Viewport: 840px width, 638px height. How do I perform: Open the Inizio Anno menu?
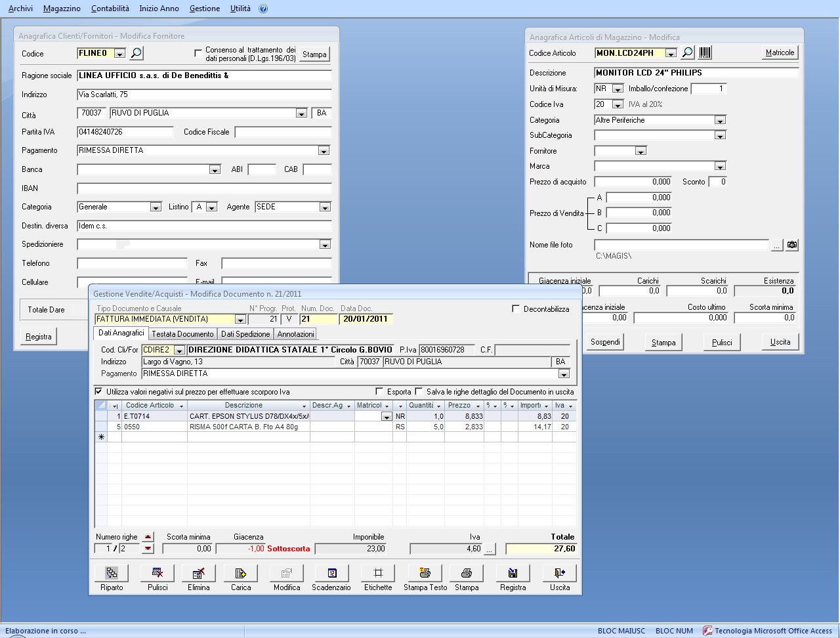tap(159, 9)
